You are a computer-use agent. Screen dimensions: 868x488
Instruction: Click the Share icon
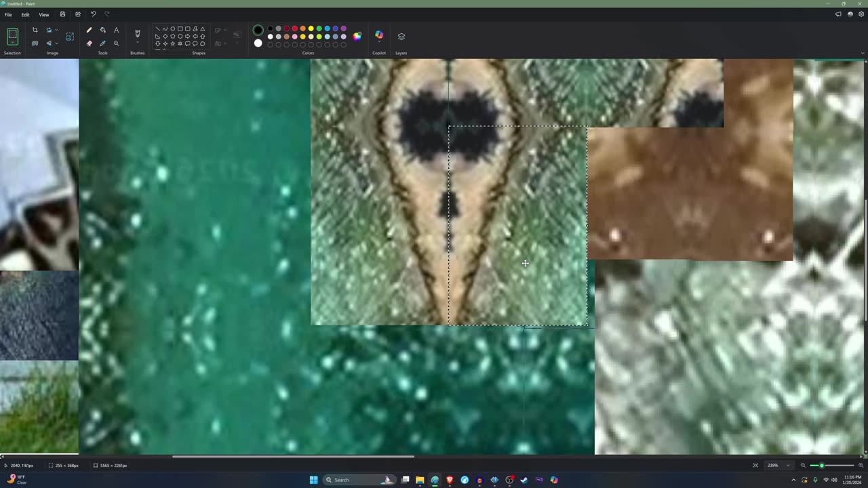pos(77,14)
